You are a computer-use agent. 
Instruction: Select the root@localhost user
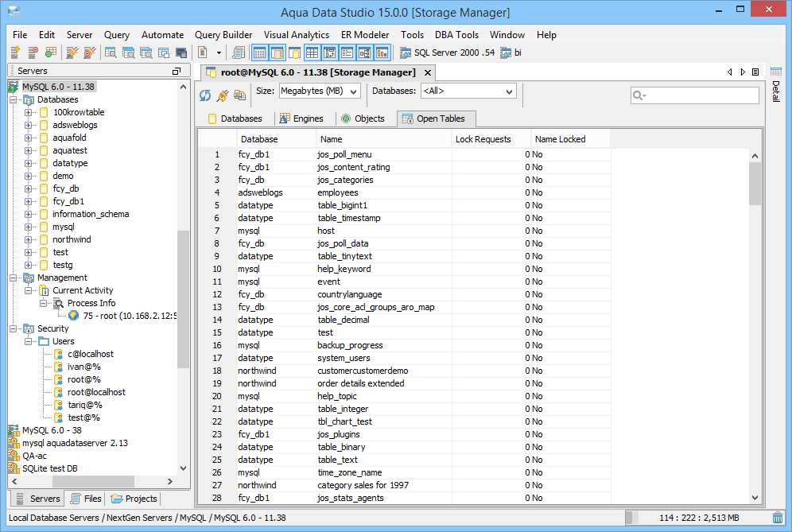(x=96, y=393)
